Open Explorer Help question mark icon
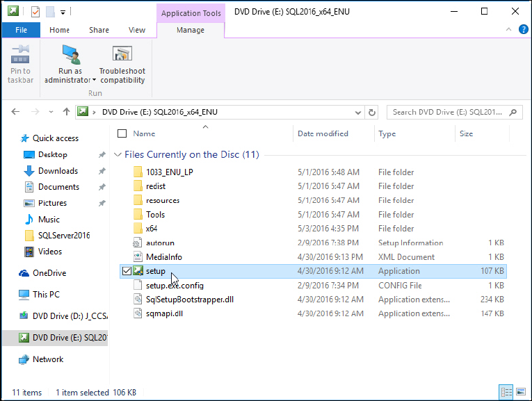 [523, 29]
